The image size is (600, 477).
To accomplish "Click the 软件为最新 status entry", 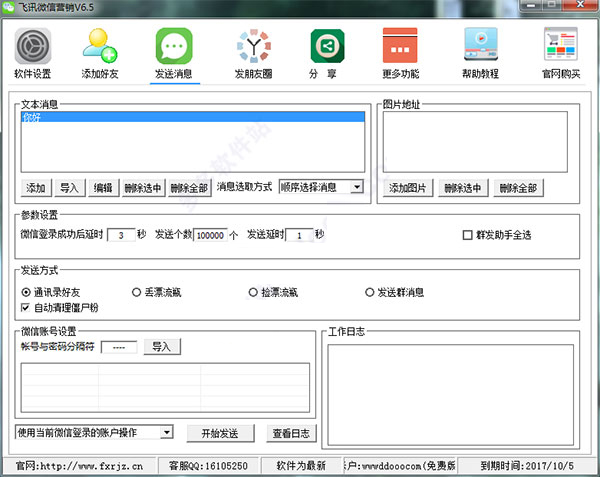I will [x=301, y=466].
